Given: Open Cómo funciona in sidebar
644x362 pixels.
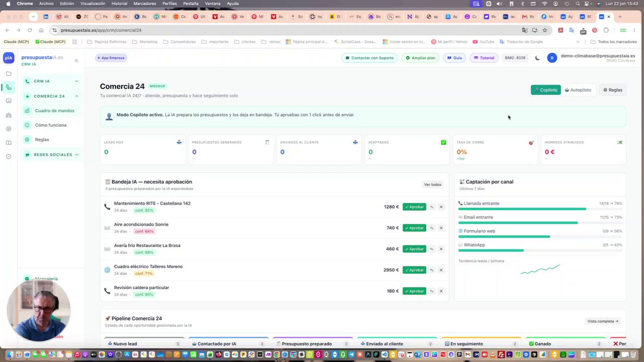Looking at the screenshot, I should tap(50, 125).
